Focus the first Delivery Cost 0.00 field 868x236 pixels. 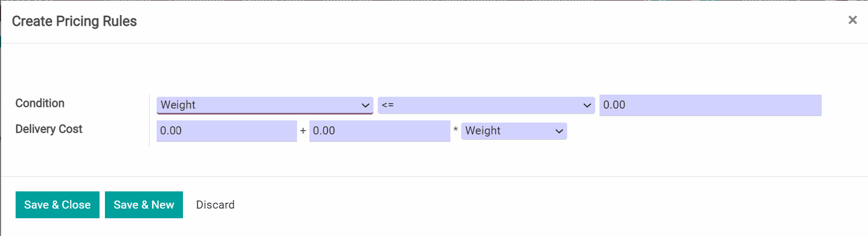226,131
